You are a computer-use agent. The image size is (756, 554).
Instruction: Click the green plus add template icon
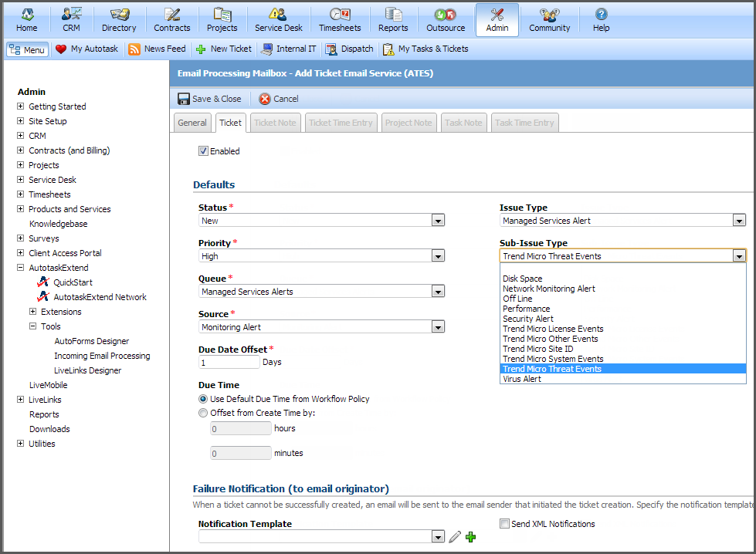[471, 537]
